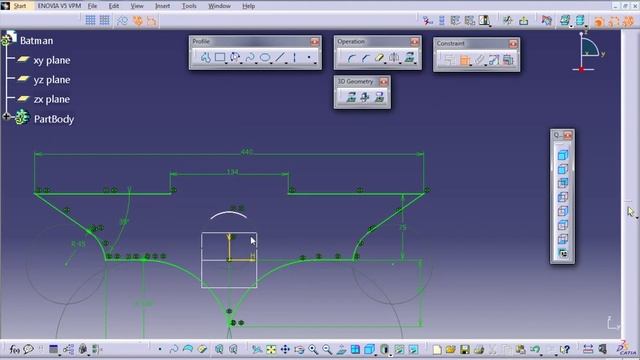Click the Save disk icon
This screenshot has height=360, width=640.
tap(464, 349)
